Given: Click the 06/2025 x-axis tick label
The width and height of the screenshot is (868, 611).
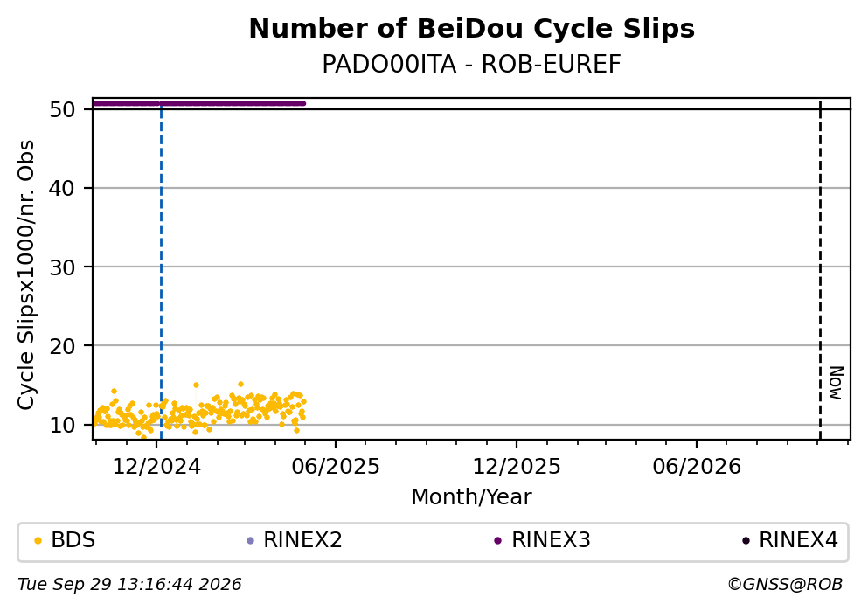Looking at the screenshot, I should coord(336,467).
